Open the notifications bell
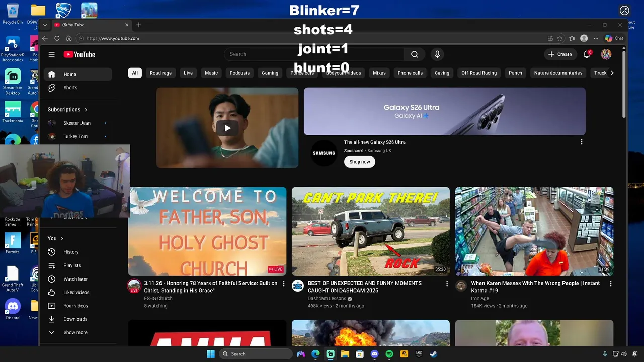Image resolution: width=644 pixels, height=362 pixels. point(587,54)
